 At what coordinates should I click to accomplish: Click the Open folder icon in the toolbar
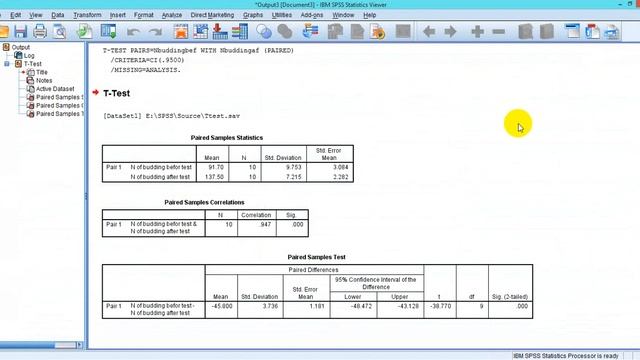[x=3, y=31]
